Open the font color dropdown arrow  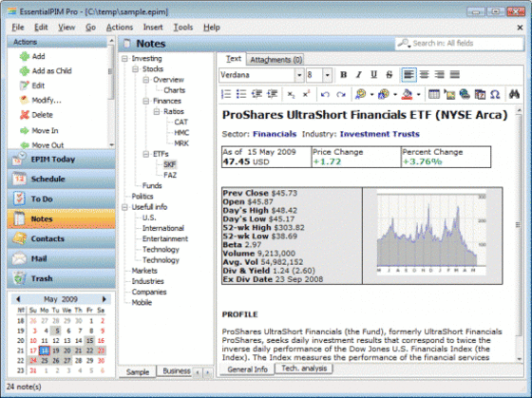418,95
